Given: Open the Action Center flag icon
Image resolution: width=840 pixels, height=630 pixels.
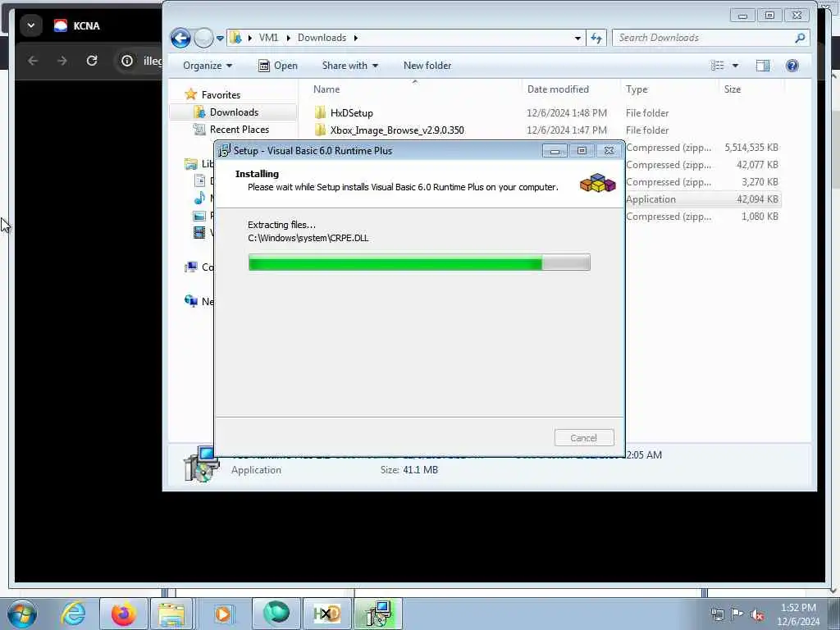Looking at the screenshot, I should coord(737,614).
